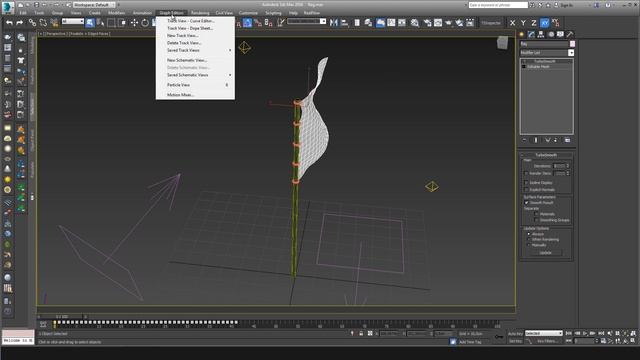The width and height of the screenshot is (640, 360).
Task: Restrict transform to XY plane
Action: (544, 23)
